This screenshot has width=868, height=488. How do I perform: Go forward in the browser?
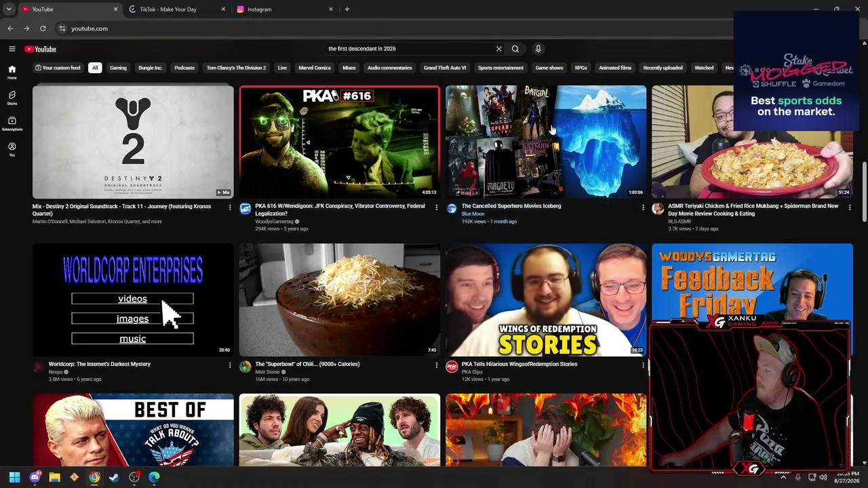click(26, 28)
